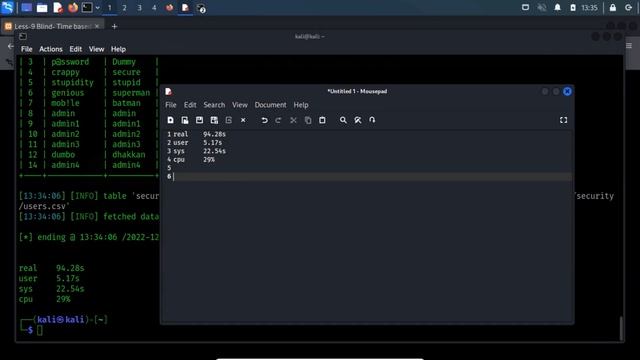640x360 pixels.
Task: Launch the file manager from the panel
Action: click(x=42, y=8)
